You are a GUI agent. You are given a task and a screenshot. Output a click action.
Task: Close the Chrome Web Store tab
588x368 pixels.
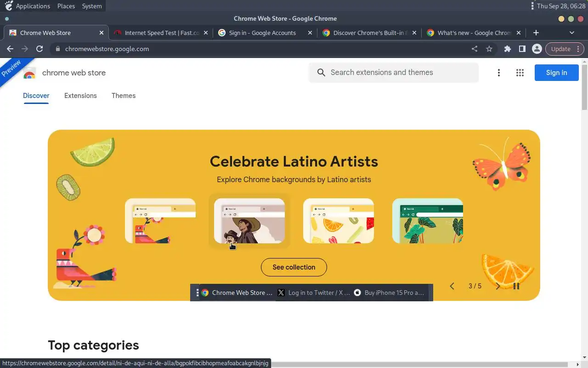coord(102,33)
